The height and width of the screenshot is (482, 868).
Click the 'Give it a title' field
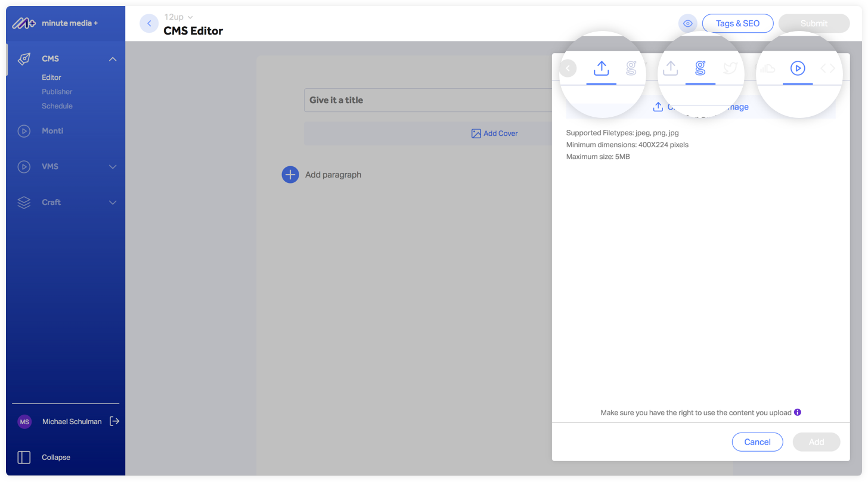click(428, 100)
